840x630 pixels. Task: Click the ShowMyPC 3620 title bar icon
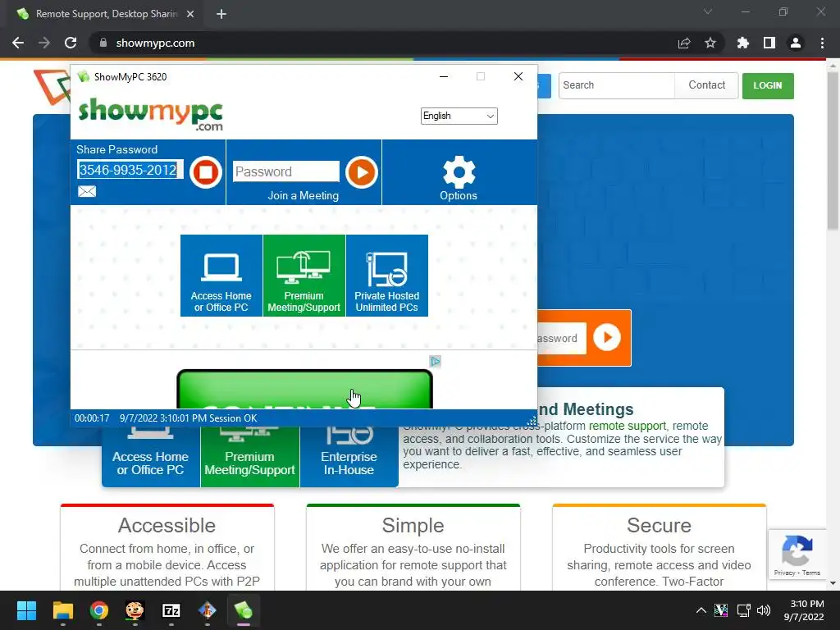[83, 76]
